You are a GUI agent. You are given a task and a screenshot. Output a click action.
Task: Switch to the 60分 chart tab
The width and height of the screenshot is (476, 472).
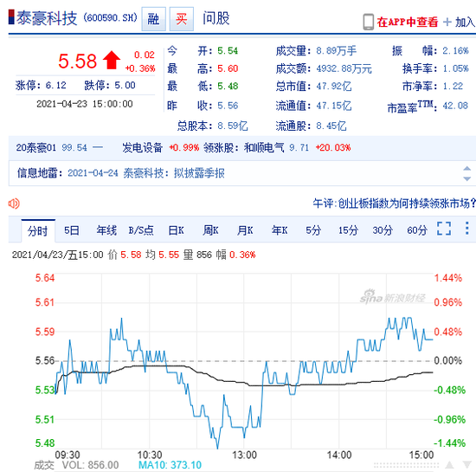[417, 230]
